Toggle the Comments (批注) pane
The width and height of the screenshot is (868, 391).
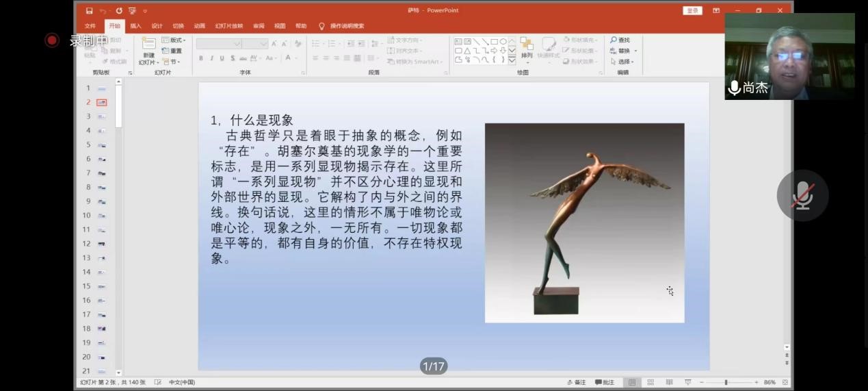tap(605, 382)
